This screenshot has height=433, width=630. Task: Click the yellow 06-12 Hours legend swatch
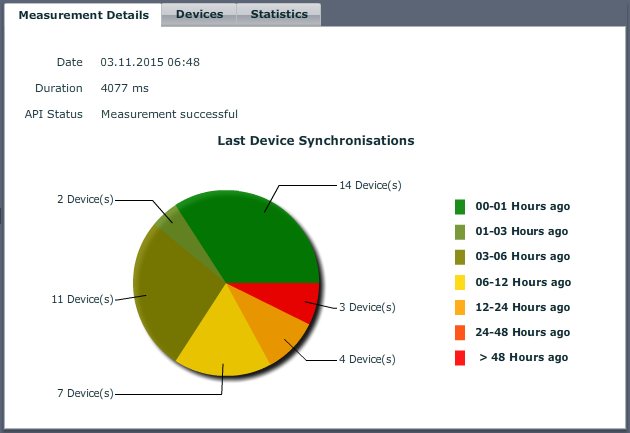(x=460, y=282)
